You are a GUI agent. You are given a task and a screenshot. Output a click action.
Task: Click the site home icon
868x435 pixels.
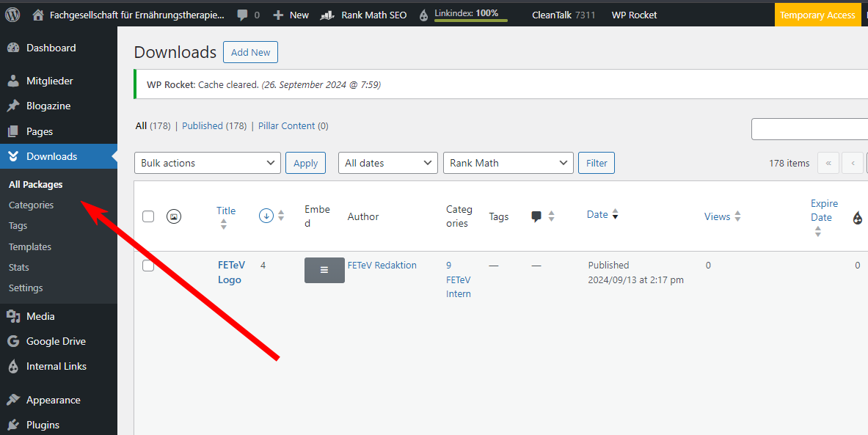pyautogui.click(x=37, y=15)
